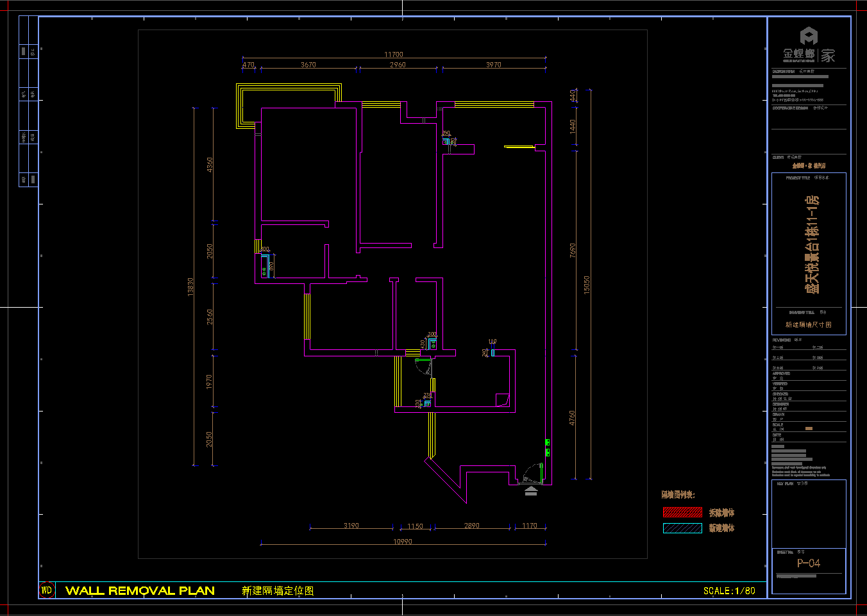Select the entrance door swing symbol
This screenshot has width=867, height=616.
tap(532, 474)
